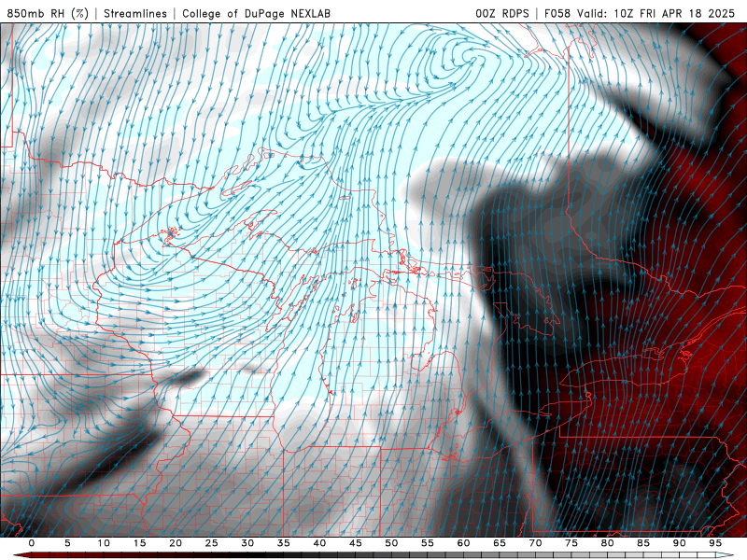Click the "95" value on color scale
Viewport: 747px width, 560px height.
click(715, 543)
